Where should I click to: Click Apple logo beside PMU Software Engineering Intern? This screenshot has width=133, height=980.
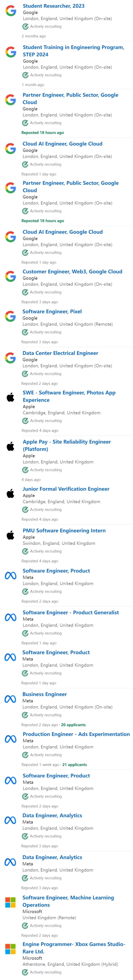click(11, 535)
